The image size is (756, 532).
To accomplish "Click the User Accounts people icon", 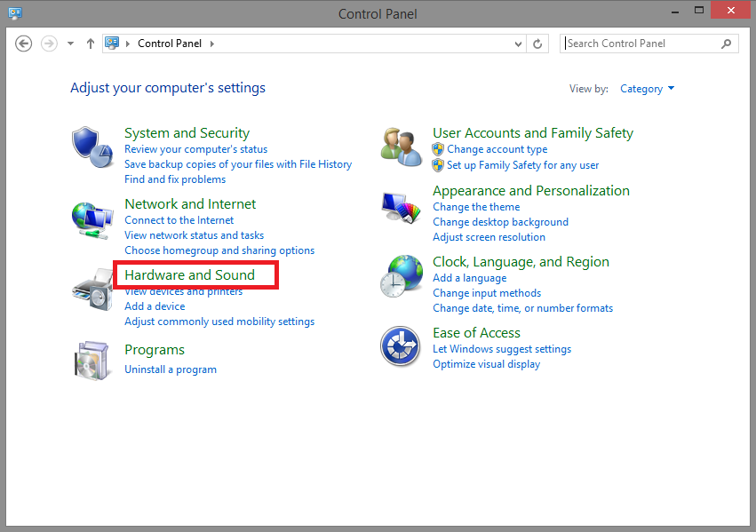I will 402,147.
